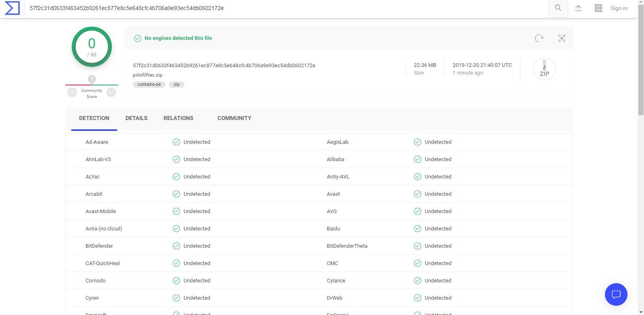Open the apps grid menu icon
The width and height of the screenshot is (644, 315).
(x=598, y=8)
